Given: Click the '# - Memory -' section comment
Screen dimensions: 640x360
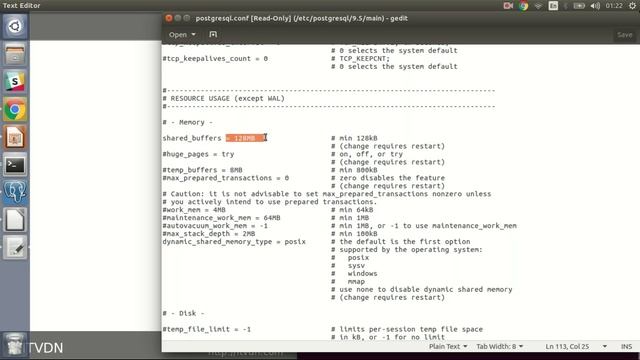Looking at the screenshot, I should 188,122.
